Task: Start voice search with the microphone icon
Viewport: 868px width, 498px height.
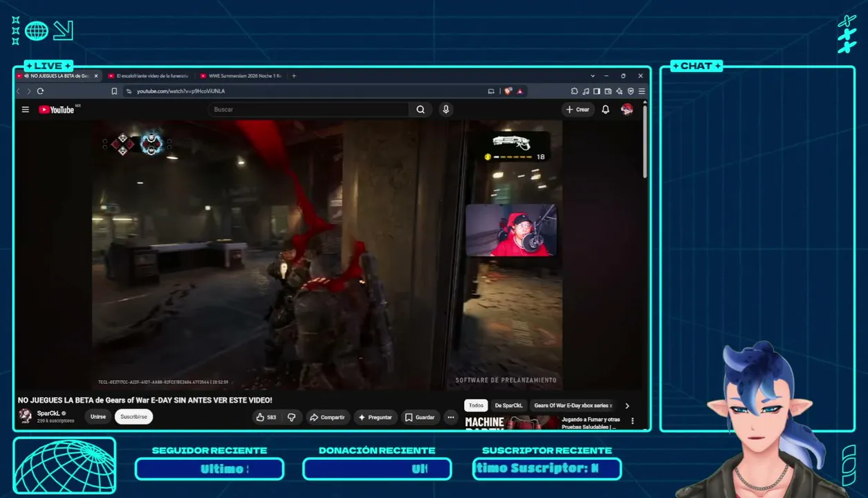Action: [446, 109]
